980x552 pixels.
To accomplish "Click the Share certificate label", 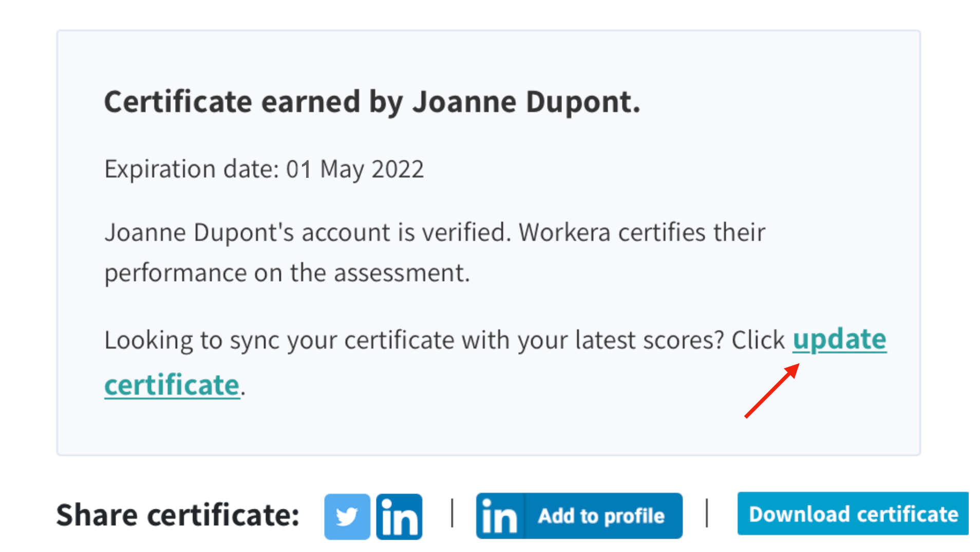I will click(178, 514).
